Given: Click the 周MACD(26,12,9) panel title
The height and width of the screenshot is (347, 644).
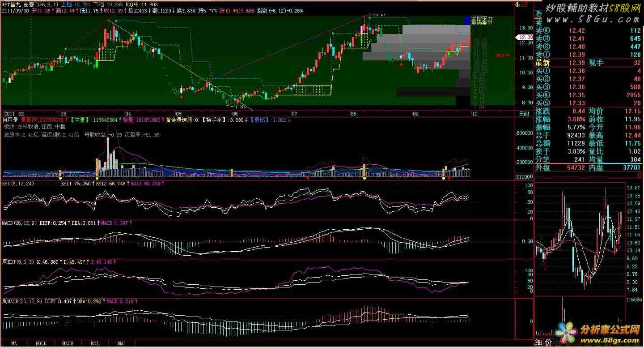Looking at the screenshot, I should [22, 301].
